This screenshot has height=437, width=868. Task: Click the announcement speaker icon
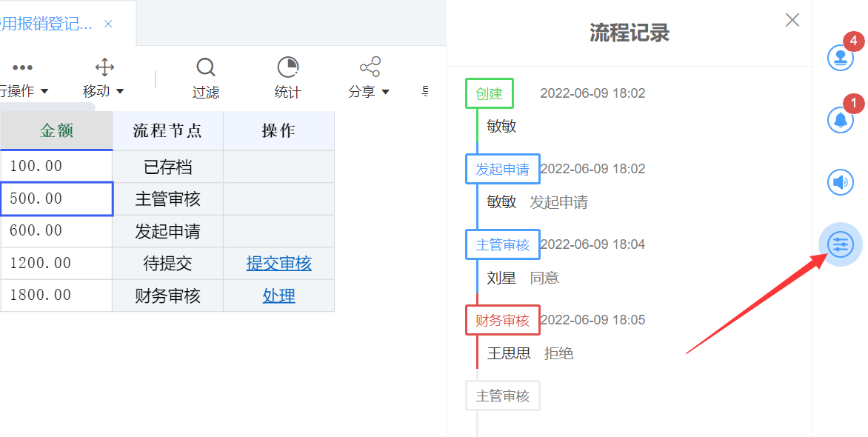(x=840, y=181)
